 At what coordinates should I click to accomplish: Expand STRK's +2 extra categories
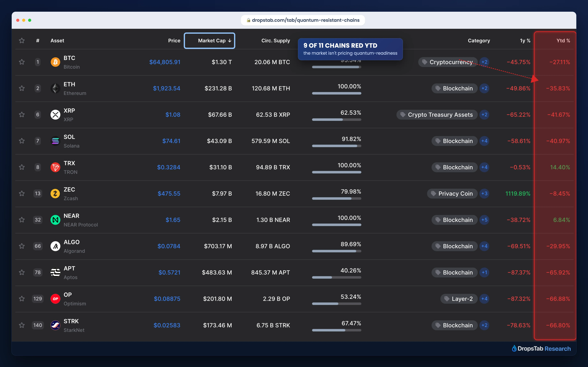484,325
